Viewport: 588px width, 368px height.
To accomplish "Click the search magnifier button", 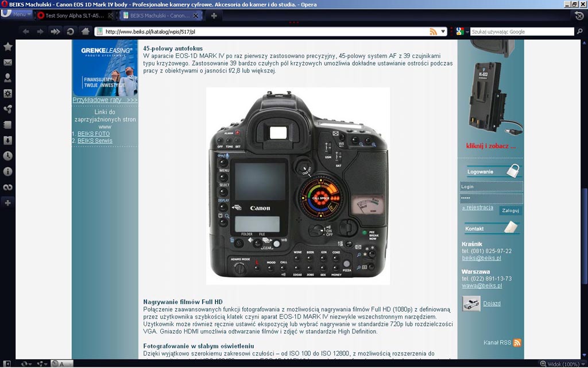I will (x=580, y=32).
